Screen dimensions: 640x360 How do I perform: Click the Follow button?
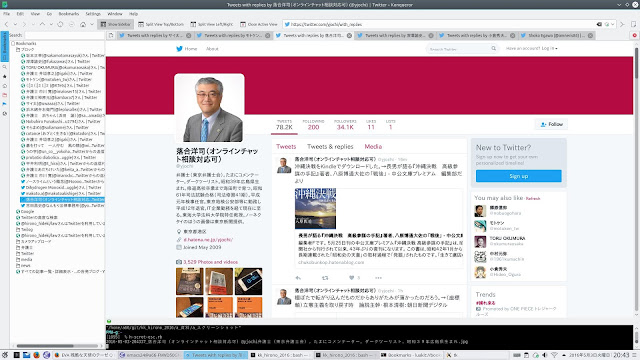[551, 124]
